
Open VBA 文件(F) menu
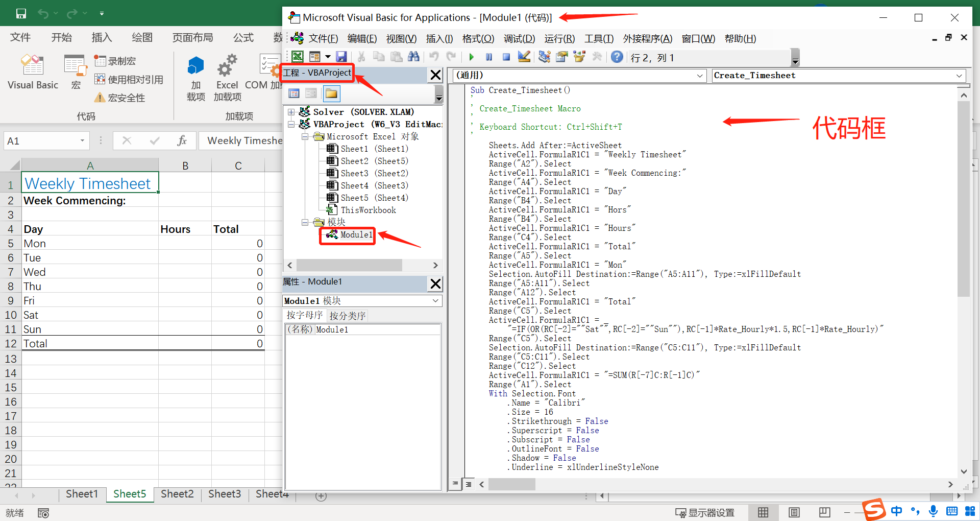point(324,39)
